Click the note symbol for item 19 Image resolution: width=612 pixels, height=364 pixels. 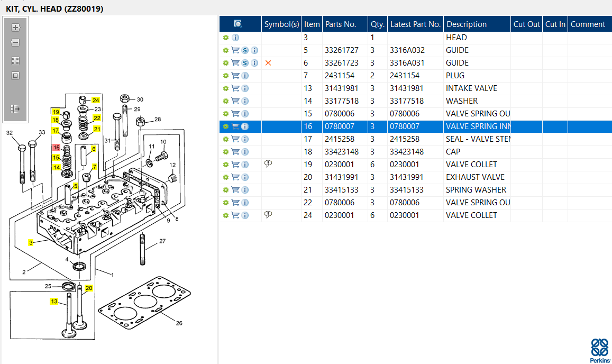(268, 165)
